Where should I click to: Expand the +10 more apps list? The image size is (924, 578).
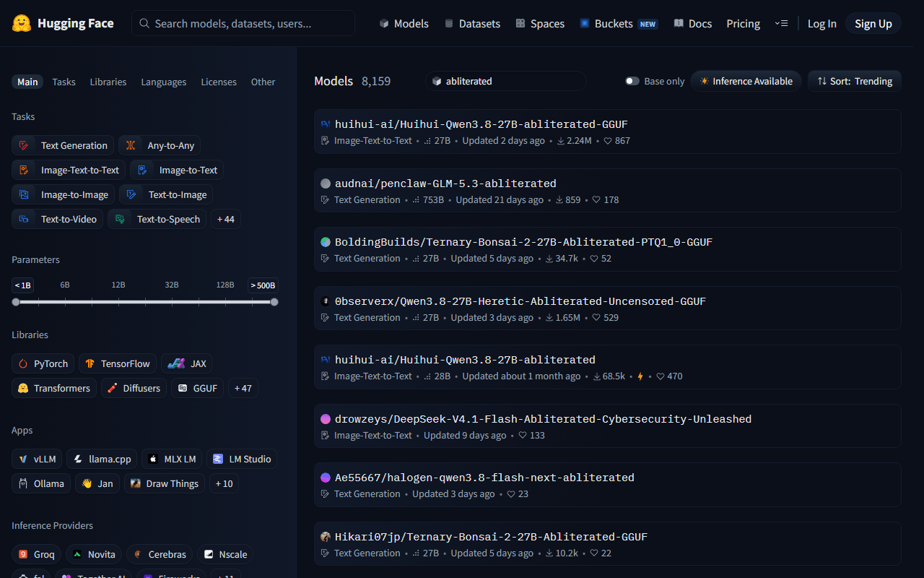pos(224,483)
